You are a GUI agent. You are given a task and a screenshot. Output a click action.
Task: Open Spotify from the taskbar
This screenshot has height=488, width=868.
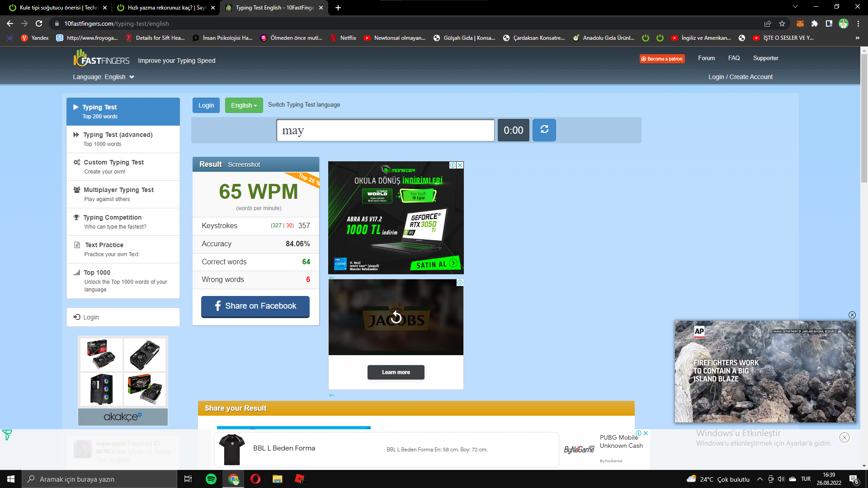211,479
